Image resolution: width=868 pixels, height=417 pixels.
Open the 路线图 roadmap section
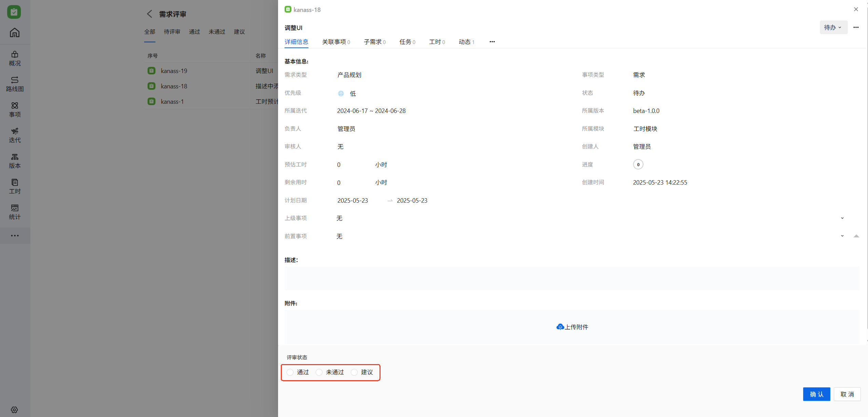(x=15, y=84)
